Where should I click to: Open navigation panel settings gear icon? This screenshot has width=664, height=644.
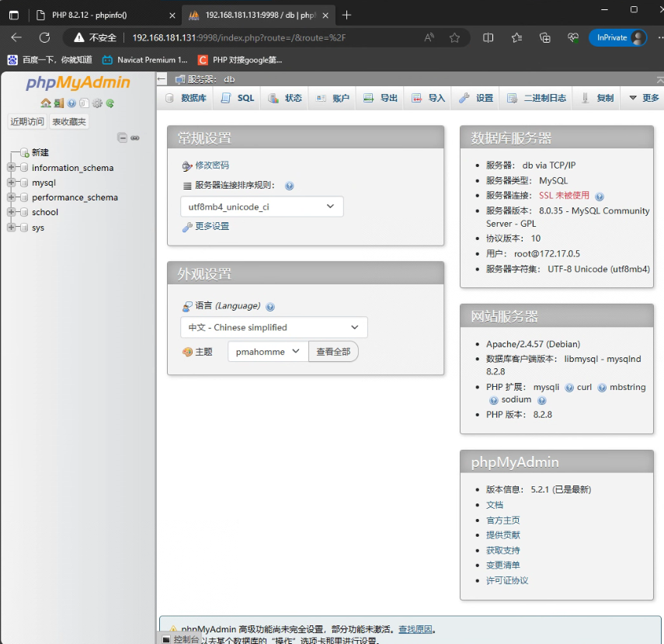tap(97, 103)
